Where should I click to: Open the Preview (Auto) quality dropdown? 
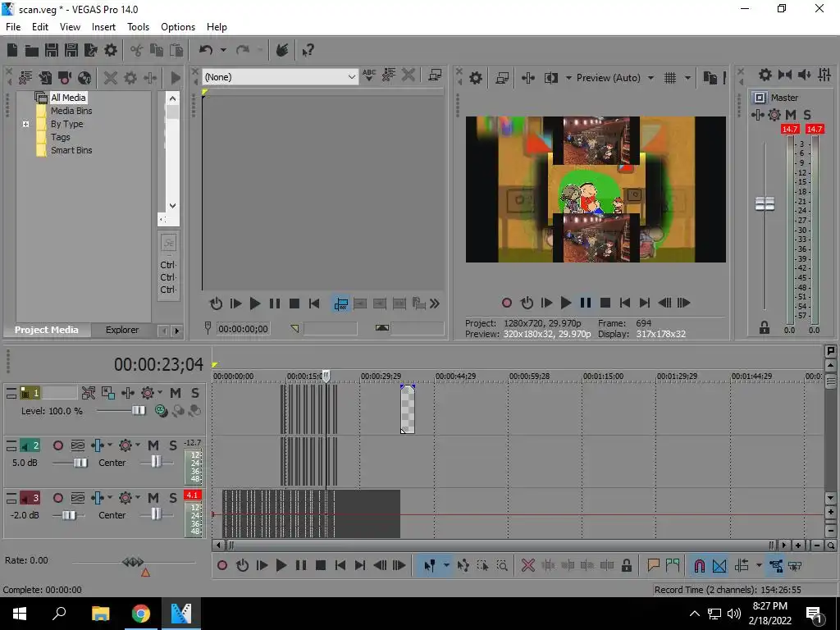[651, 78]
